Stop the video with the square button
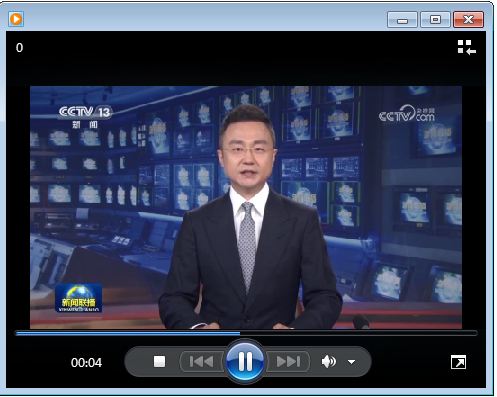 (159, 361)
